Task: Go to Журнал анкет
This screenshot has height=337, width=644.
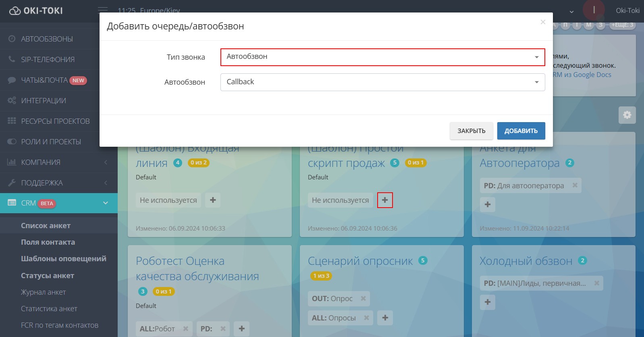Action: [44, 292]
